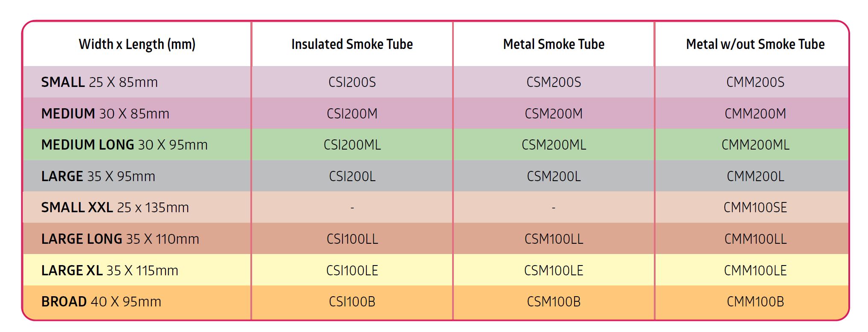
Task: Click the Metal Smoke Tube column header
Action: coord(553,44)
